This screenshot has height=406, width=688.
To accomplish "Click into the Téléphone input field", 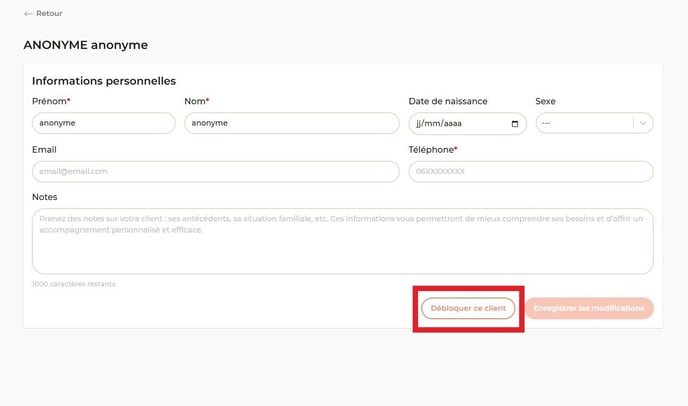I will pyautogui.click(x=530, y=171).
